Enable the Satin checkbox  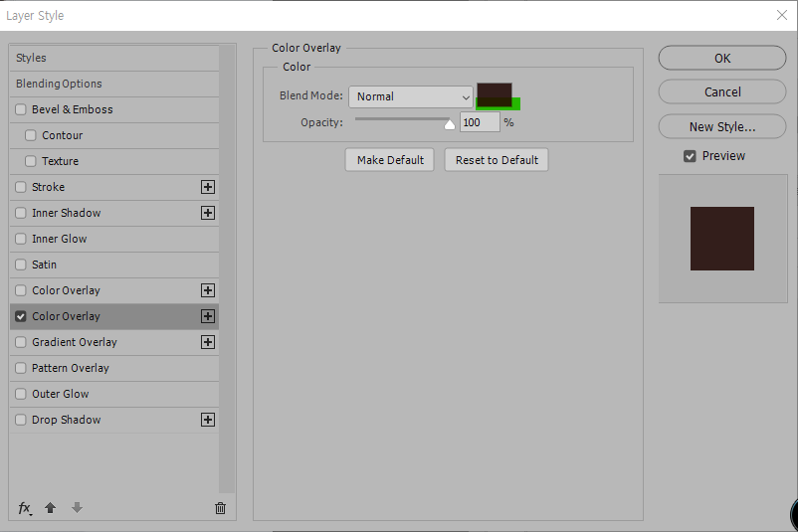[x=21, y=265]
